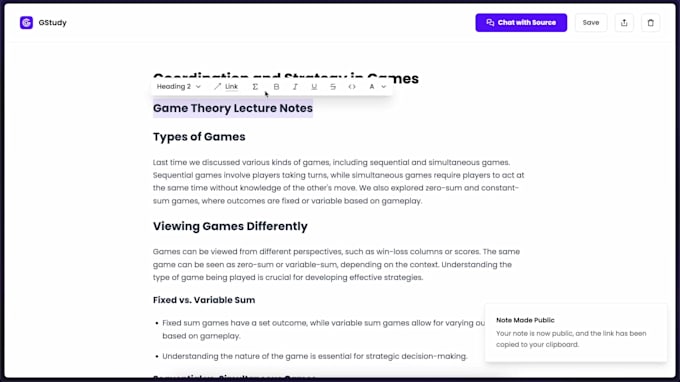Save the note
Image resolution: width=680 pixels, height=382 pixels.
591,23
